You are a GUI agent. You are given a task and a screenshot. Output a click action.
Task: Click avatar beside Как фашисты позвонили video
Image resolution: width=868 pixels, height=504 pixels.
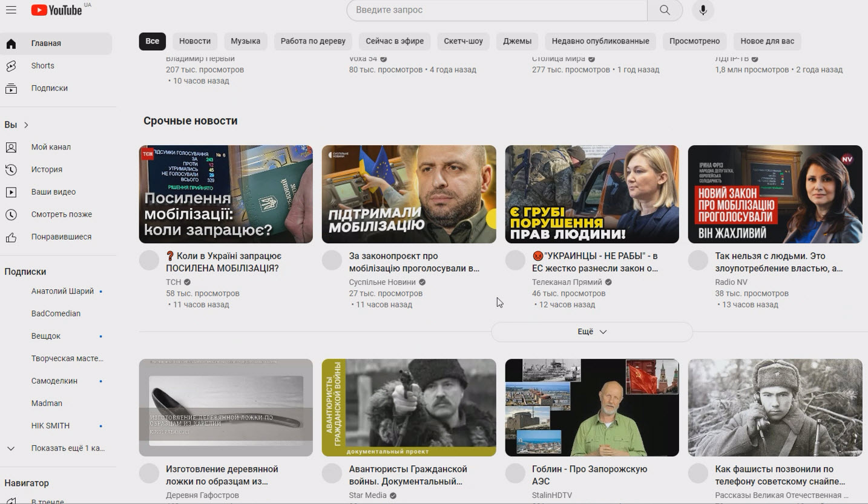click(698, 473)
